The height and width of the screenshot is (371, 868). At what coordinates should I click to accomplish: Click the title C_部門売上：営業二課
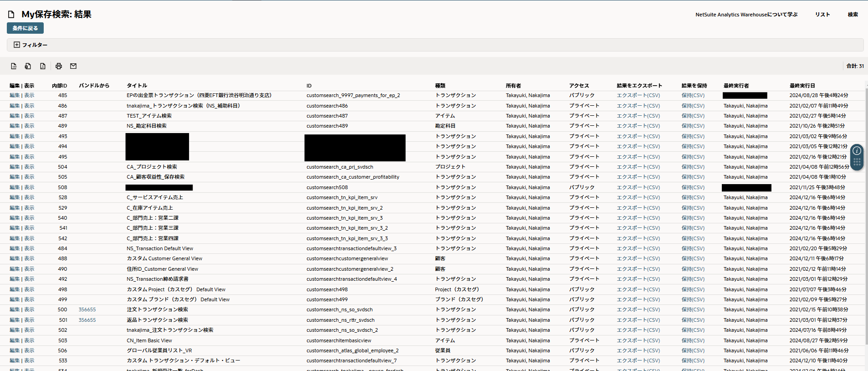point(153,218)
